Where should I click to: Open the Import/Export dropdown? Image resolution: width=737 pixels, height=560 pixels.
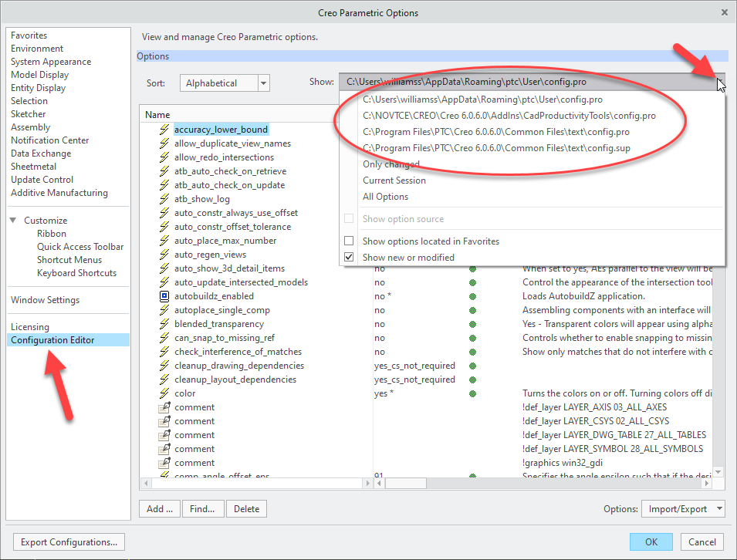tap(683, 509)
